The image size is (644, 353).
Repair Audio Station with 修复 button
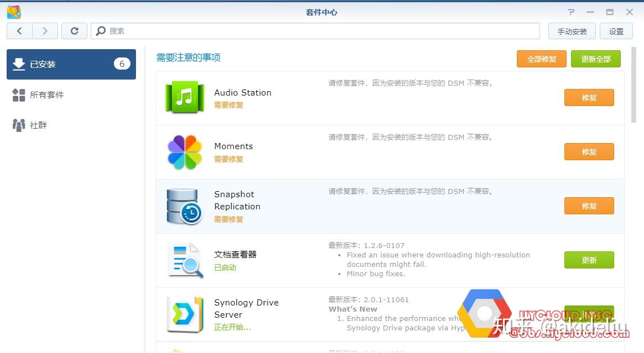(589, 98)
